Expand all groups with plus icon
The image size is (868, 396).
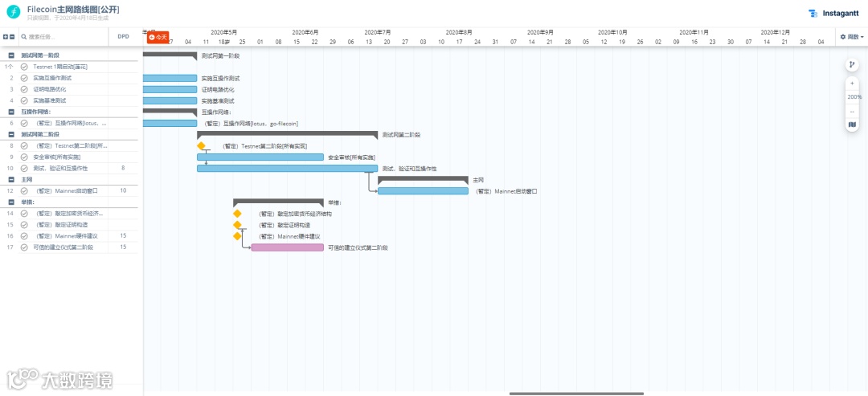point(6,37)
